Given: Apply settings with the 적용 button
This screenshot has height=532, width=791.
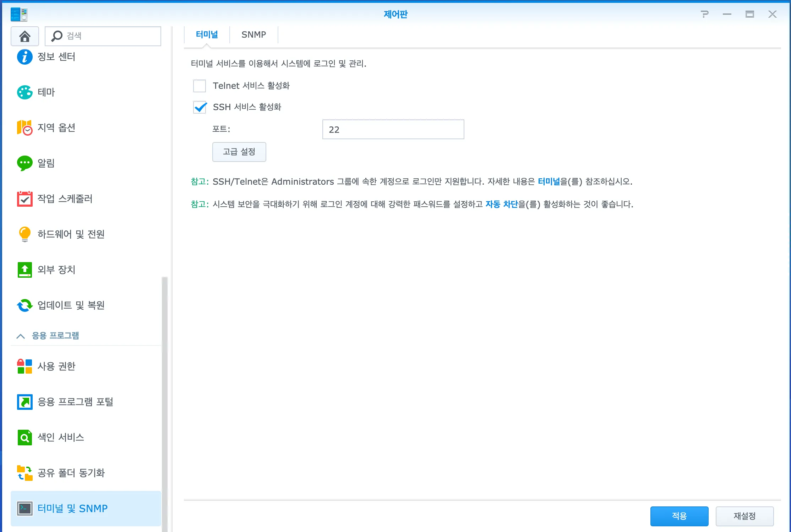Looking at the screenshot, I should pos(679,516).
